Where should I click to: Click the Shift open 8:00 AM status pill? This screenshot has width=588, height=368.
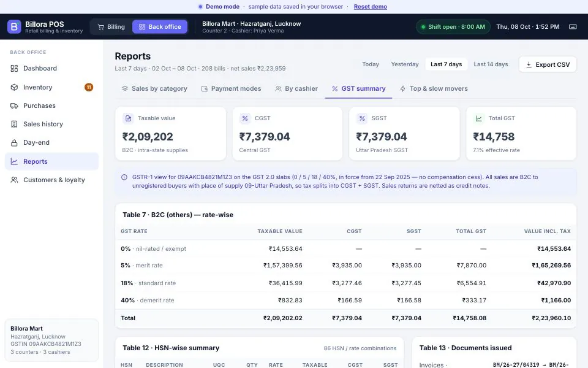pos(453,26)
